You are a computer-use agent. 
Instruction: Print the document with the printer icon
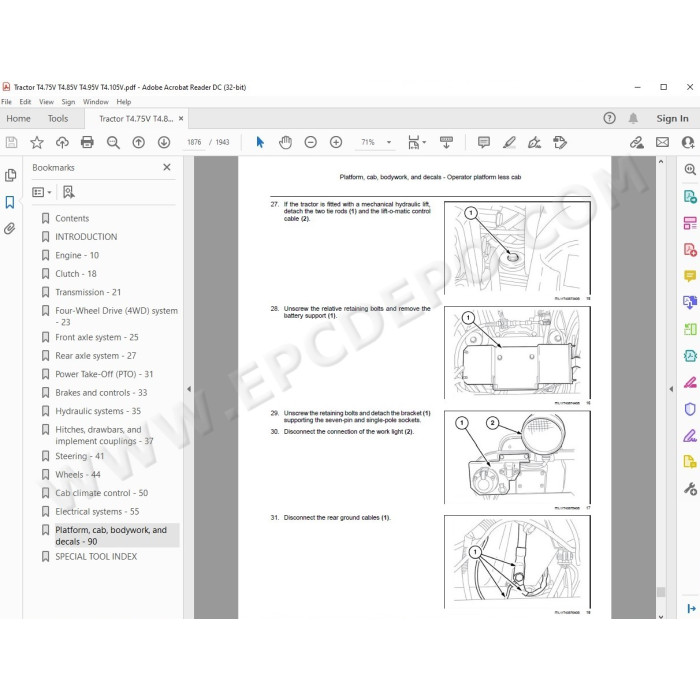(x=87, y=142)
